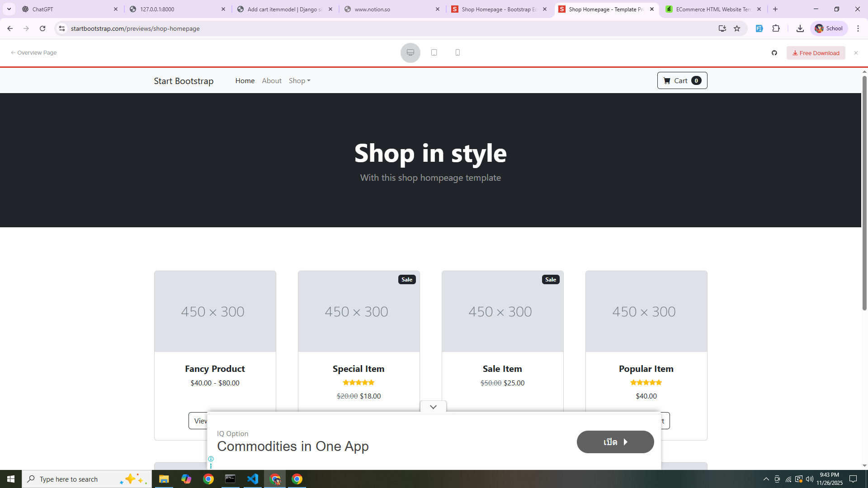Switch preview to desktop view

[410, 52]
